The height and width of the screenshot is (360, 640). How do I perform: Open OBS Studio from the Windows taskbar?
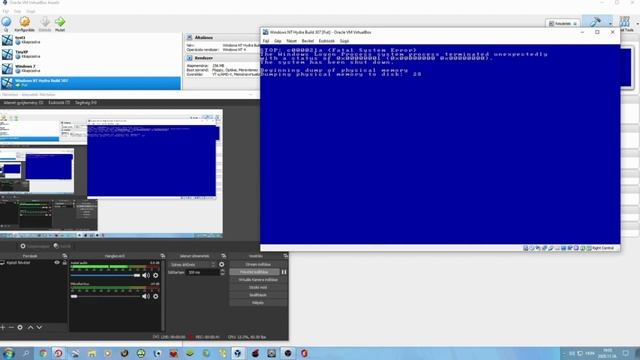click(x=288, y=353)
